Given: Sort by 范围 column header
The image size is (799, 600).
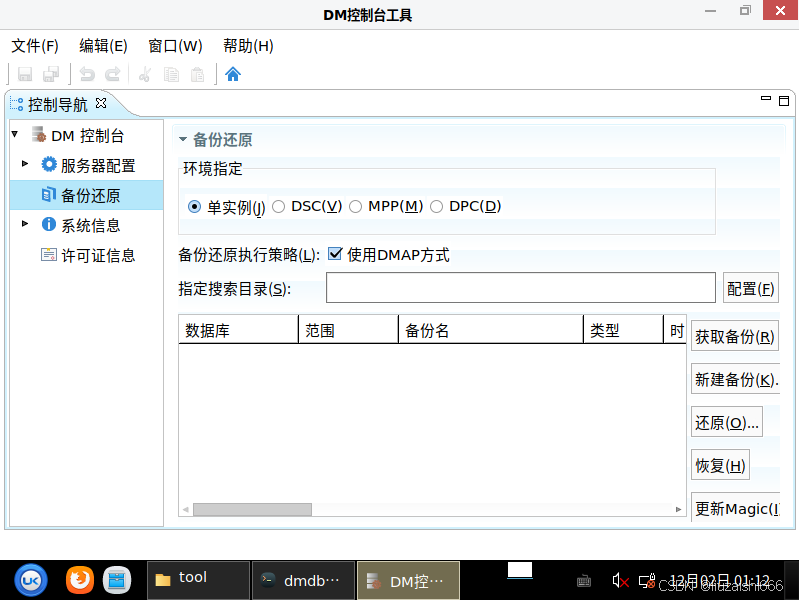Looking at the screenshot, I should click(x=348, y=330).
